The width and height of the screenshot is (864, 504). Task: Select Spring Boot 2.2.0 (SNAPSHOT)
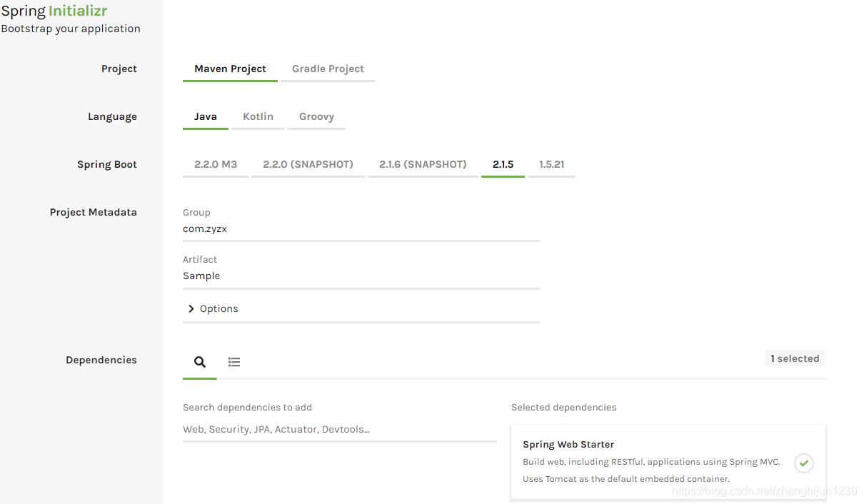[308, 165]
